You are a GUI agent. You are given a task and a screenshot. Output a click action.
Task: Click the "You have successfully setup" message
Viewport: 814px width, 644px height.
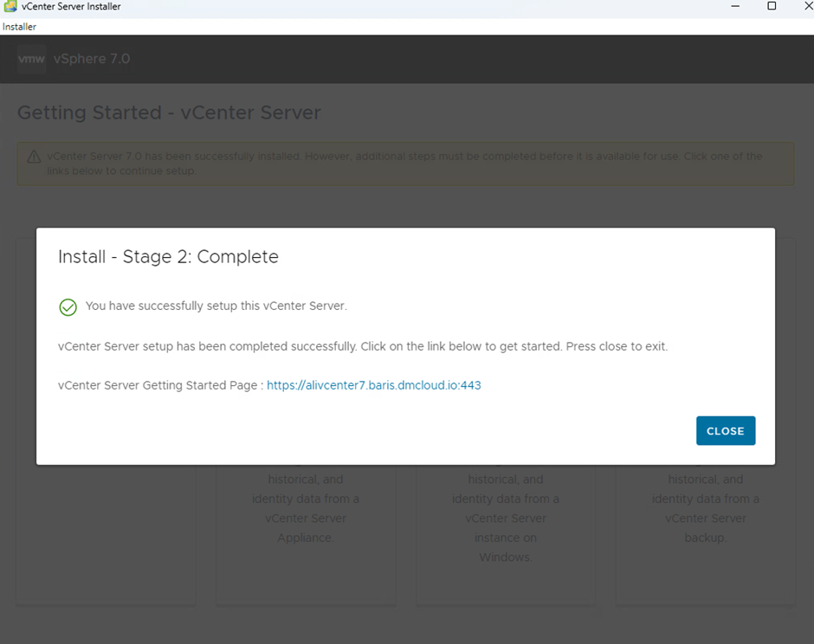pyautogui.click(x=216, y=306)
